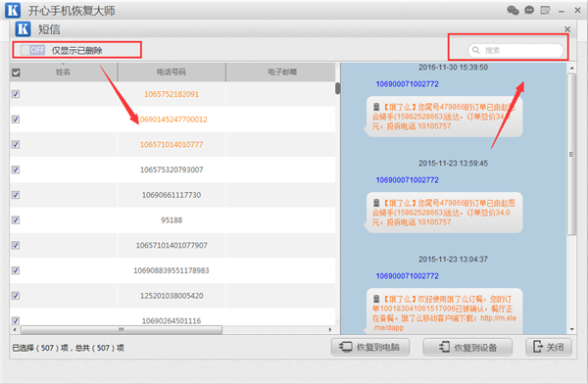Viewport: 588px width, 384px height.
Task: Click the K logo beside 短信
Action: [x=23, y=28]
